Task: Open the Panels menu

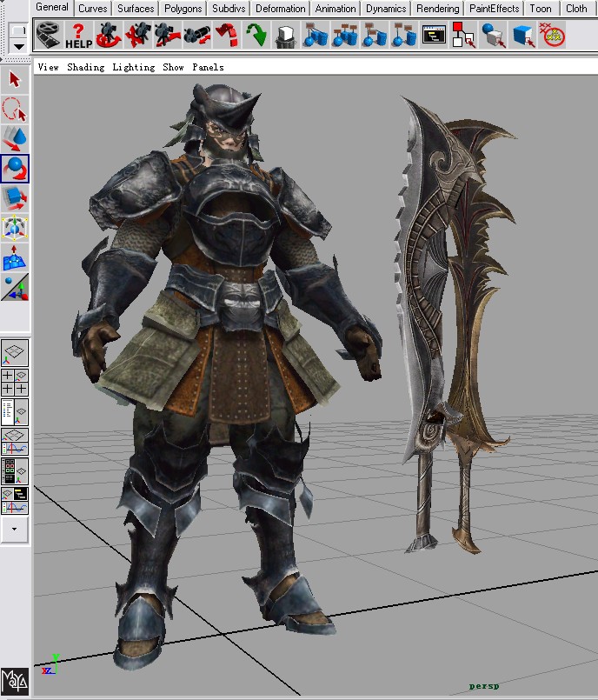Action: (208, 67)
